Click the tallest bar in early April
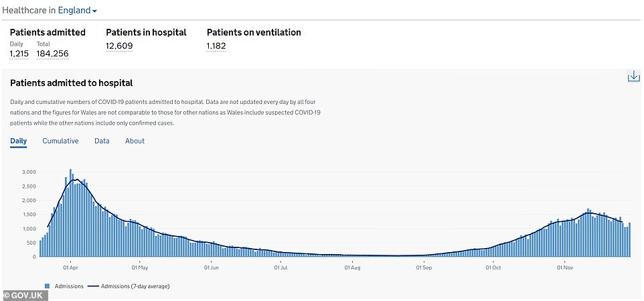The width and height of the screenshot is (644, 301). click(x=70, y=213)
